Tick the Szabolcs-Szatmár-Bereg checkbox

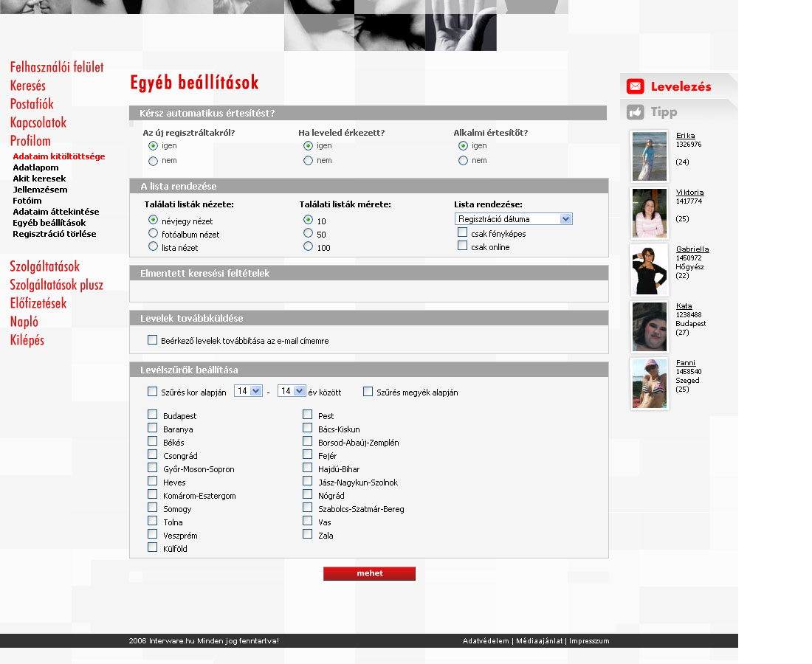[x=308, y=508]
